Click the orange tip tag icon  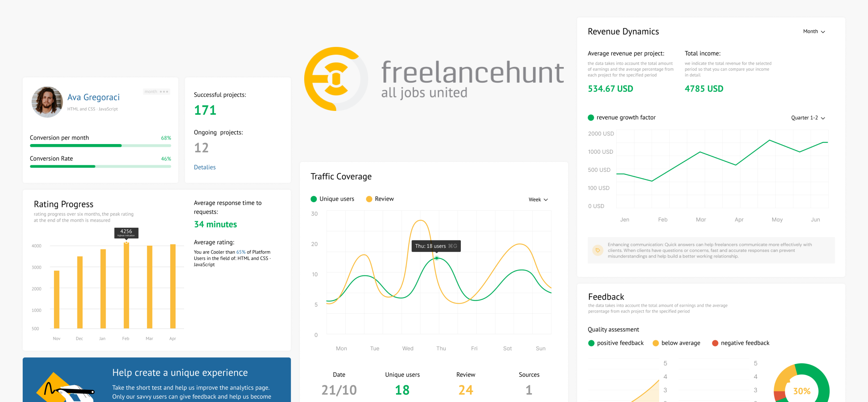[x=598, y=251]
